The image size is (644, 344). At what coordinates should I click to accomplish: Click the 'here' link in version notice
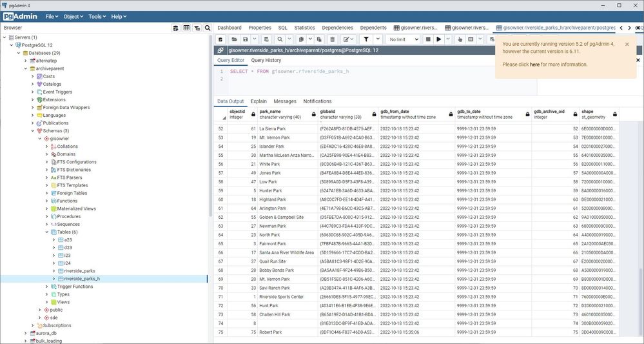[534, 65]
